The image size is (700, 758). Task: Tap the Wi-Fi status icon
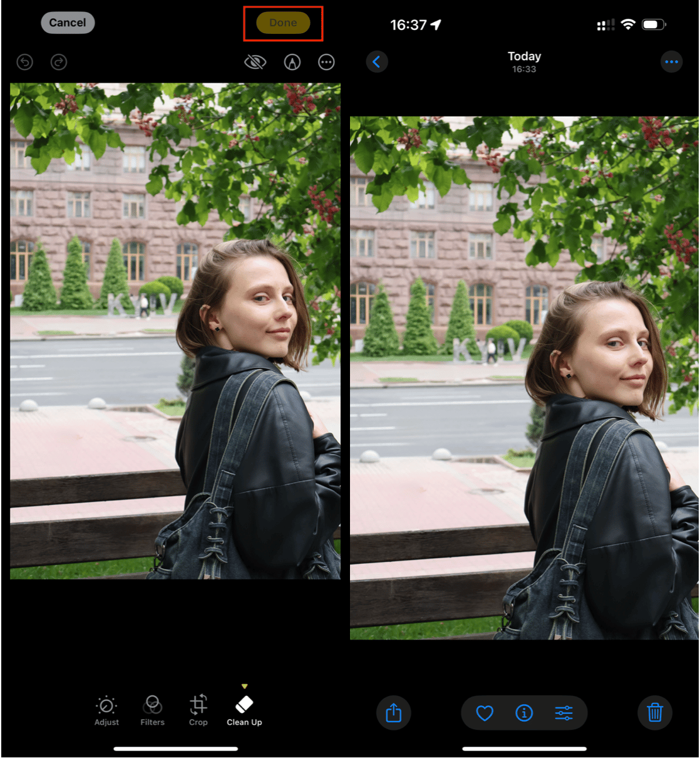coord(628,24)
